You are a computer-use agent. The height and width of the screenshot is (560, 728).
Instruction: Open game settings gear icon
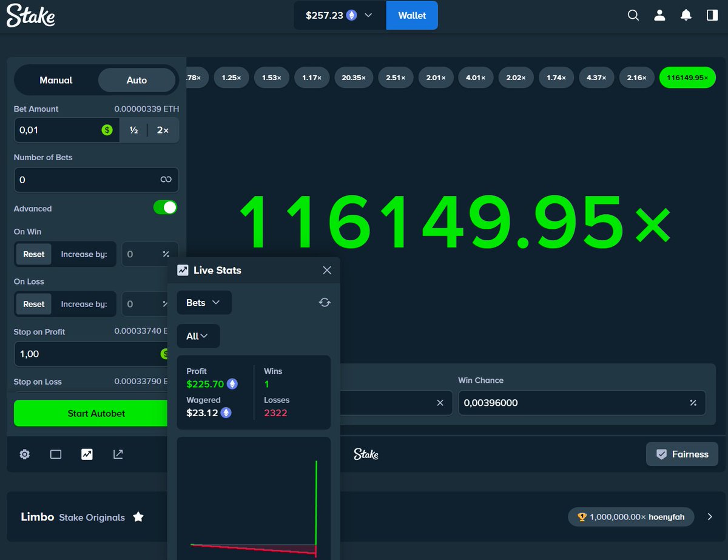[24, 454]
